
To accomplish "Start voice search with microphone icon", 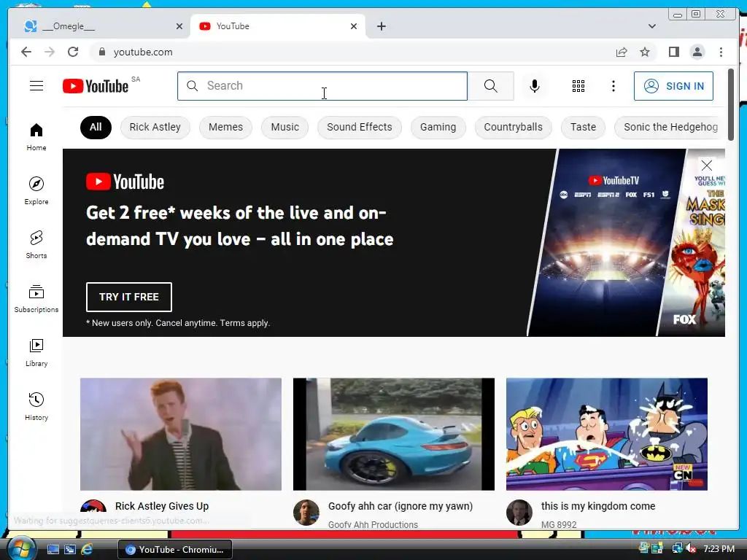I will pyautogui.click(x=535, y=86).
